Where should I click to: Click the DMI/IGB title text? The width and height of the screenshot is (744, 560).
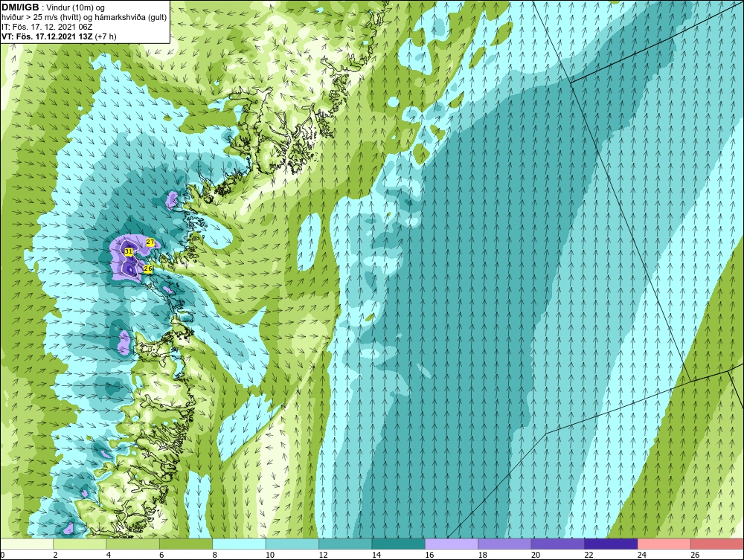20,7
